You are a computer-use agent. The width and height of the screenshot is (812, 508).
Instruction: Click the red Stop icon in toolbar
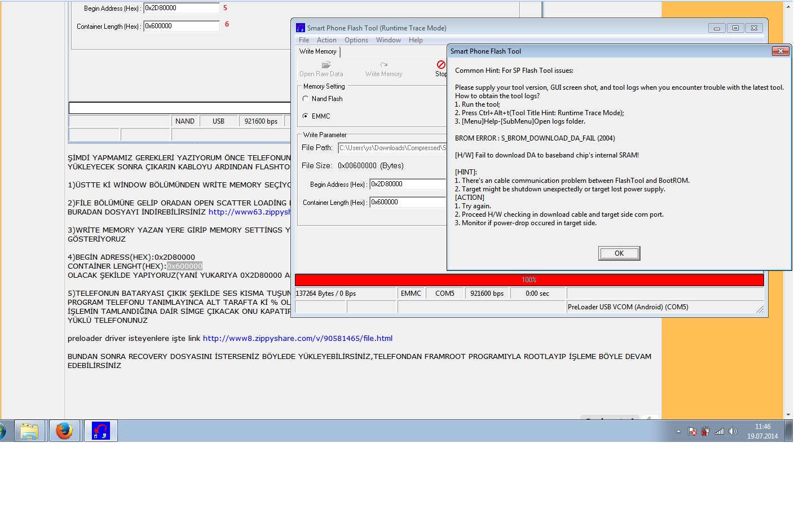441,65
